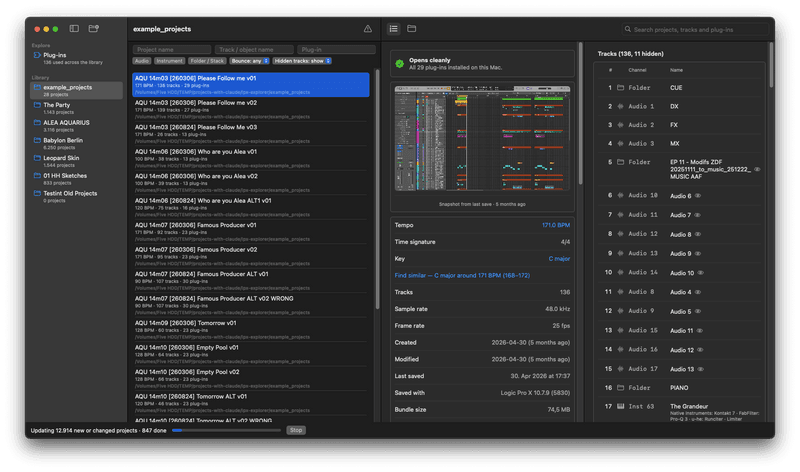Screen dimensions: 800x472
Task: Click Find similar C major around 171 BPM link
Action: coord(462,276)
